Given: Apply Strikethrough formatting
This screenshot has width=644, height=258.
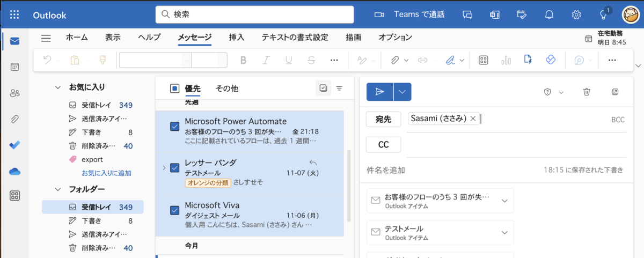Looking at the screenshot, I should click(x=311, y=60).
